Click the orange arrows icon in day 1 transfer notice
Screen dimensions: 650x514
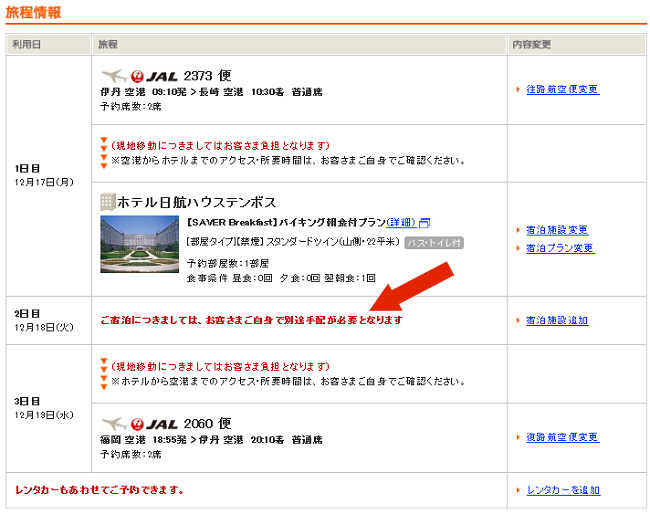[104, 153]
